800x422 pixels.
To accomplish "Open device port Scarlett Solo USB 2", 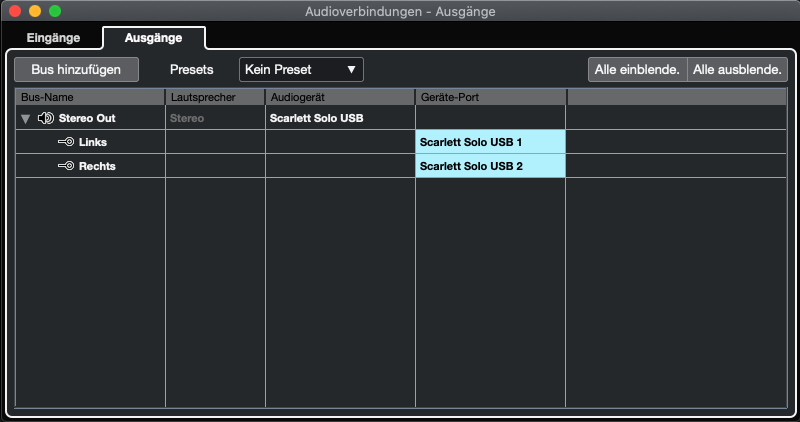I will [490, 166].
